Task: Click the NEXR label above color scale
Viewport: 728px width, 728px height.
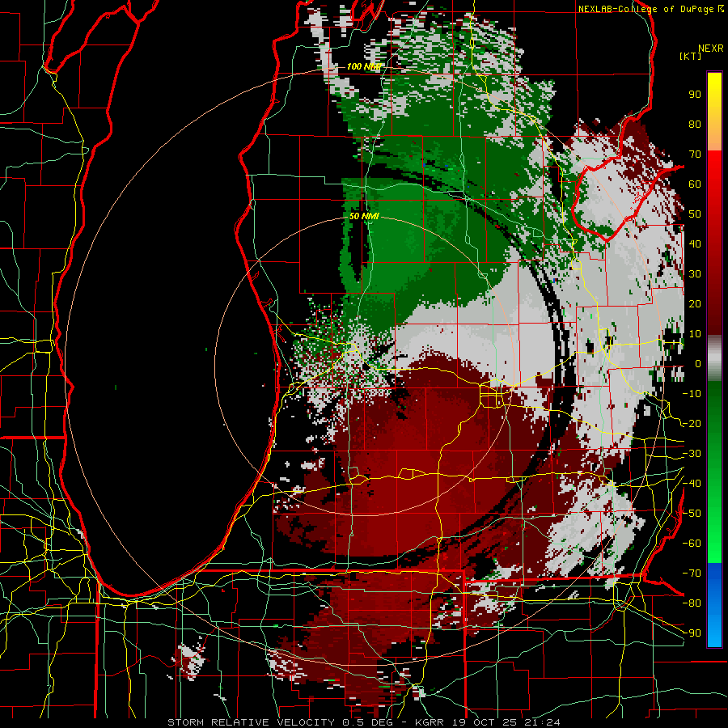Action: click(711, 49)
